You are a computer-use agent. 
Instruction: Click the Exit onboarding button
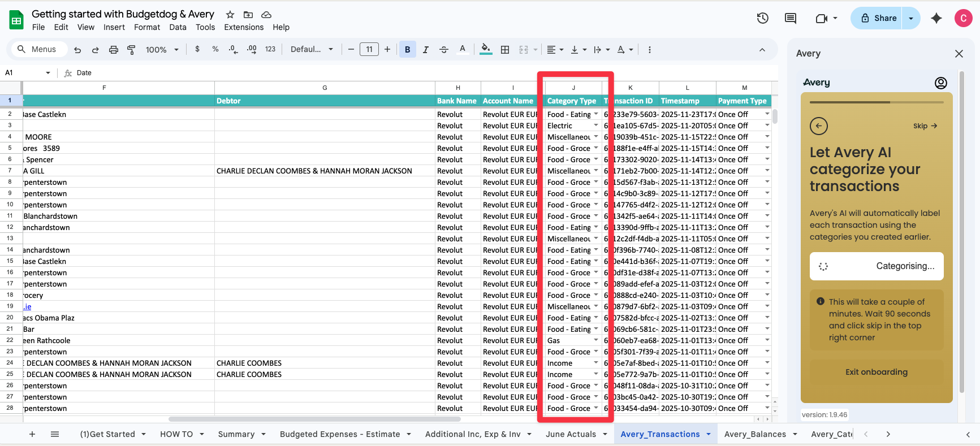click(x=876, y=372)
